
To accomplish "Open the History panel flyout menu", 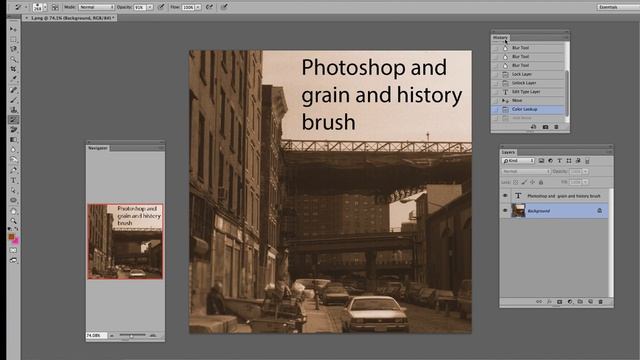I will point(566,38).
